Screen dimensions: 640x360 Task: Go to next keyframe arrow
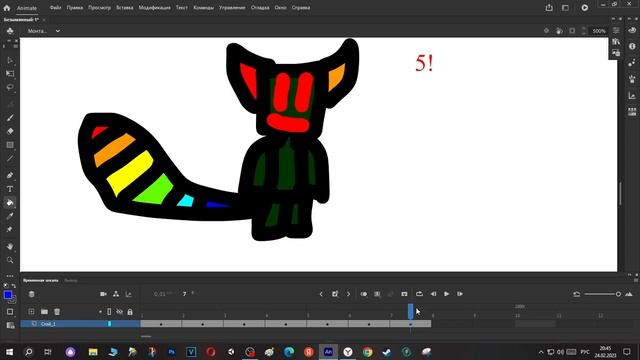coord(349,294)
